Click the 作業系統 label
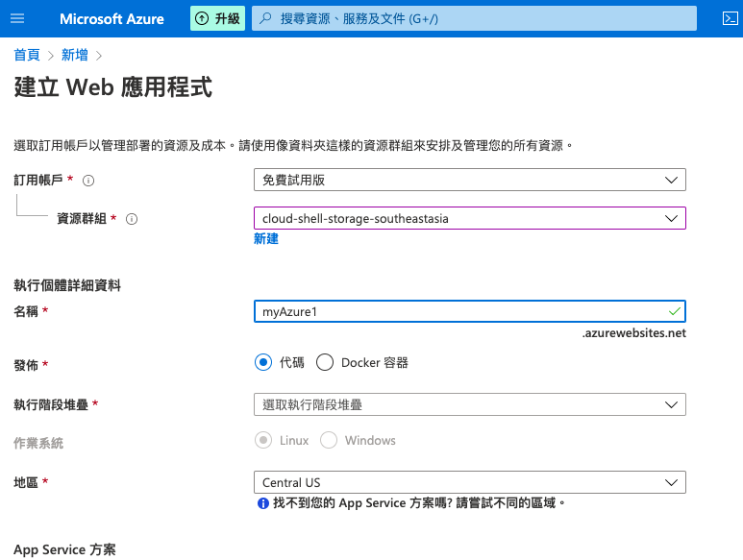 (x=38, y=444)
